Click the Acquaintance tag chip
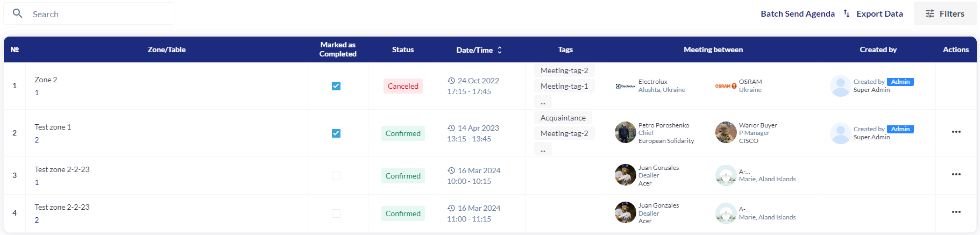 (563, 118)
